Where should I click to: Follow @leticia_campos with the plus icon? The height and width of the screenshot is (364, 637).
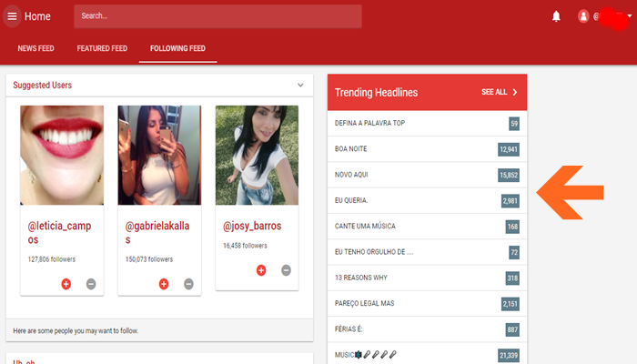click(x=66, y=284)
